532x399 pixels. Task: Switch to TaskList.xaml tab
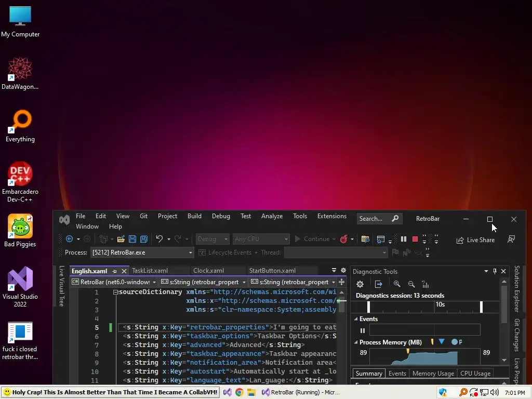click(x=150, y=270)
